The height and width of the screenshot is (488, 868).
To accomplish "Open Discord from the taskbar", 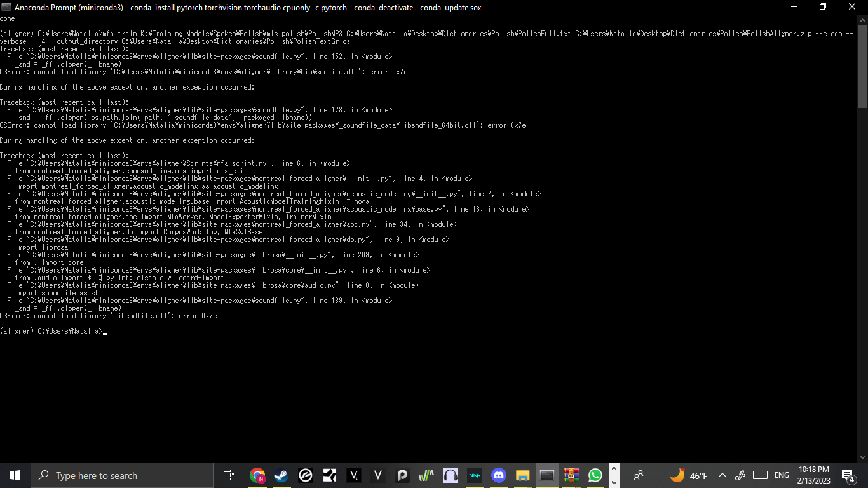I will pos(499,475).
